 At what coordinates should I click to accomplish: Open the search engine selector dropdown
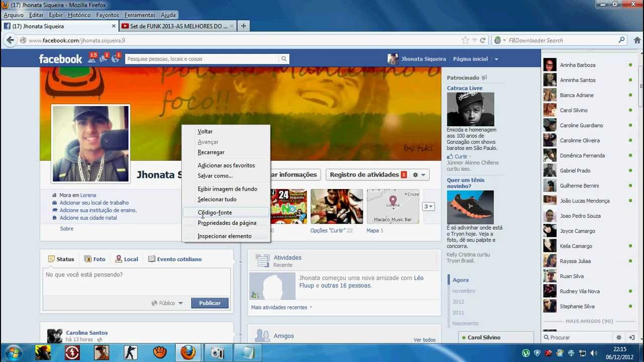click(x=499, y=40)
